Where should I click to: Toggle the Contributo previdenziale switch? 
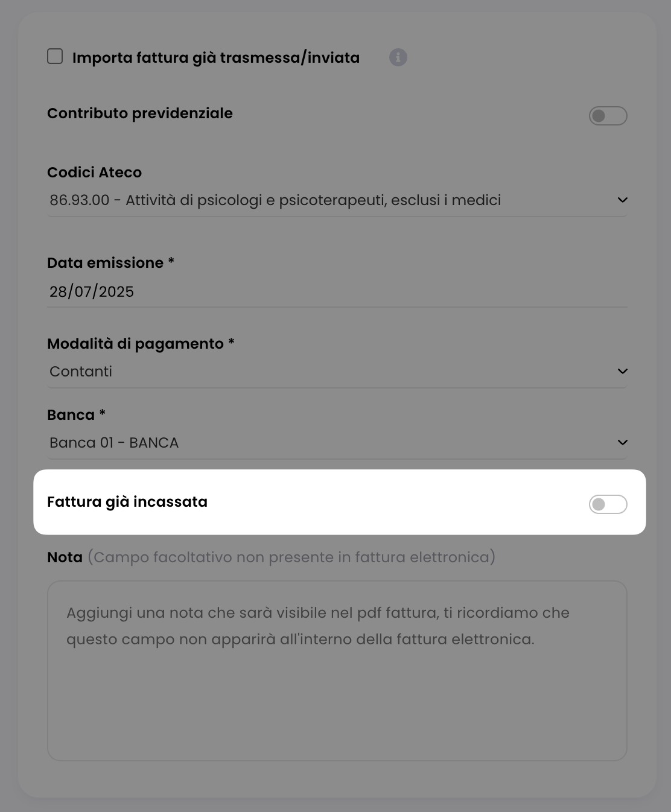click(x=608, y=116)
